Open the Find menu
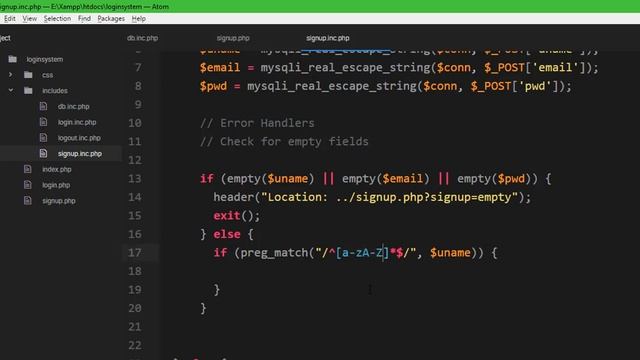 click(84, 19)
